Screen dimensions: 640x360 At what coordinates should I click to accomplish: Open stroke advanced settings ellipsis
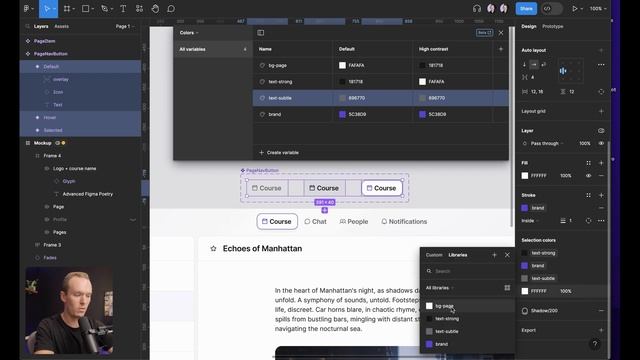(x=601, y=221)
